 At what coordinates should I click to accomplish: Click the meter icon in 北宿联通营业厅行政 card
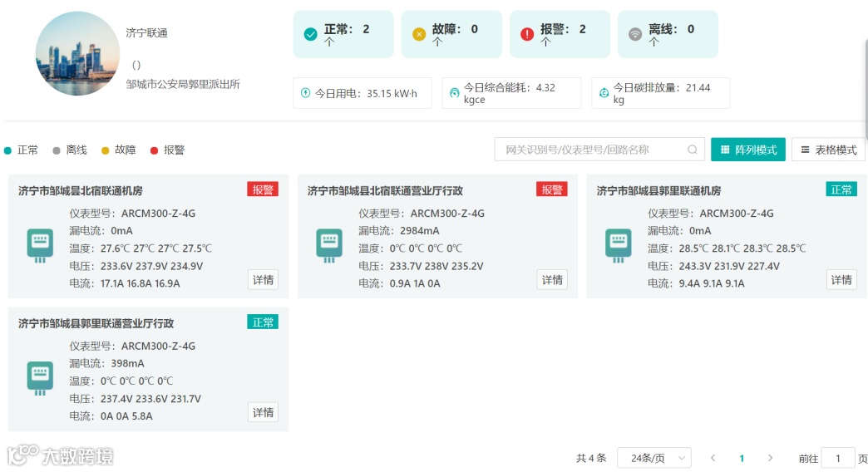(329, 245)
